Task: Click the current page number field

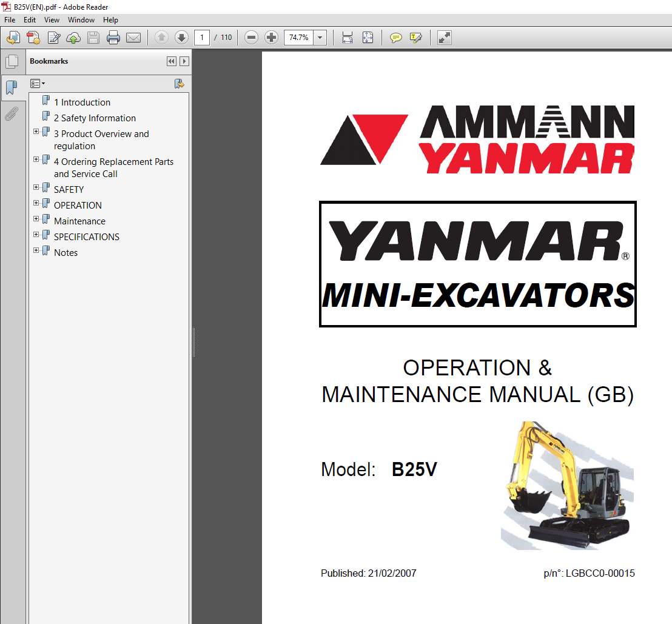Action: click(202, 38)
